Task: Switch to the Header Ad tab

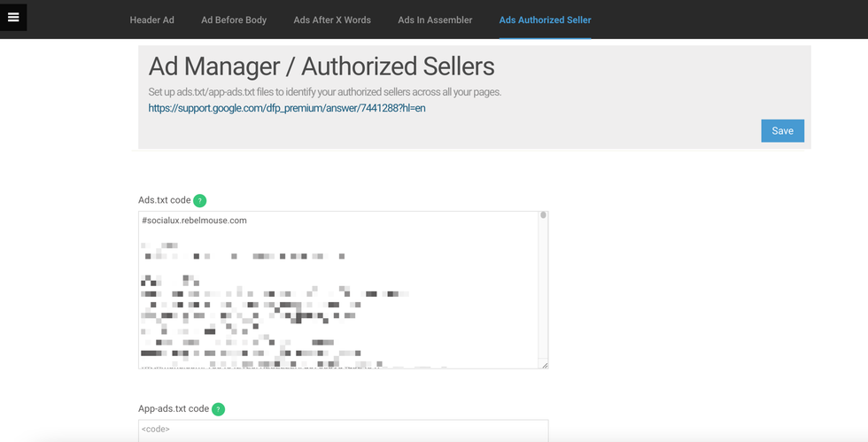Action: pyautogui.click(x=151, y=19)
